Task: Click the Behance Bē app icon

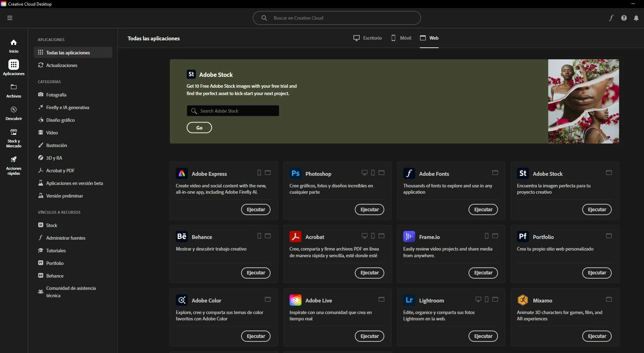Action: [x=182, y=237]
